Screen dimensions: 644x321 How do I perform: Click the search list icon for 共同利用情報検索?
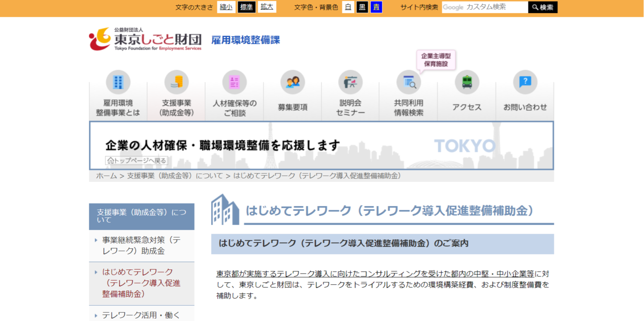point(408,82)
